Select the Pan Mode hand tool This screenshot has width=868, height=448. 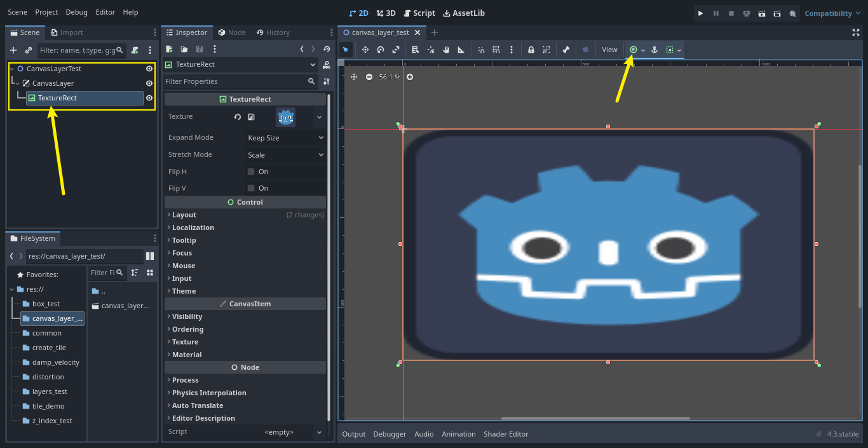(x=446, y=50)
